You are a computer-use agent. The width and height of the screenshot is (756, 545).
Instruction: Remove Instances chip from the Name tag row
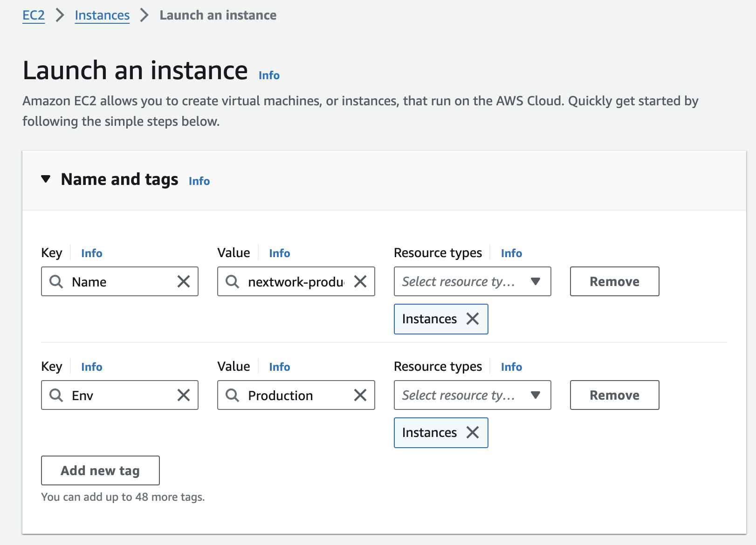pos(473,319)
